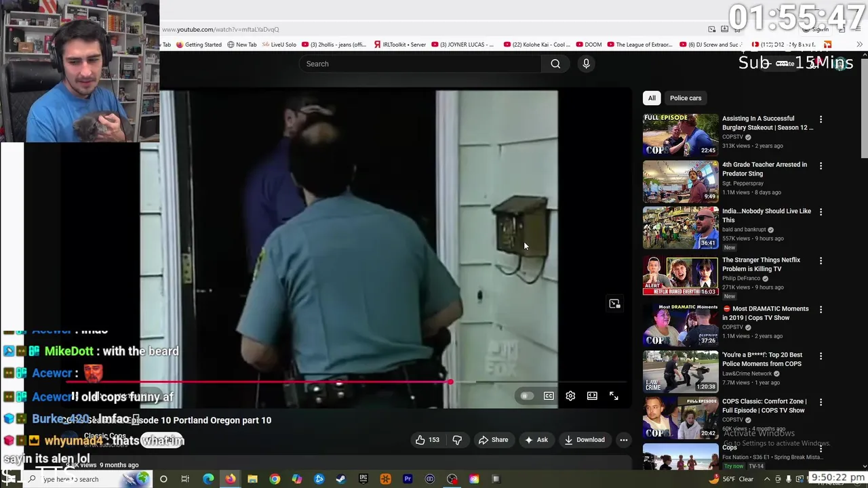Open options menu for Stranger Things video
The image size is (868, 488).
821,260
